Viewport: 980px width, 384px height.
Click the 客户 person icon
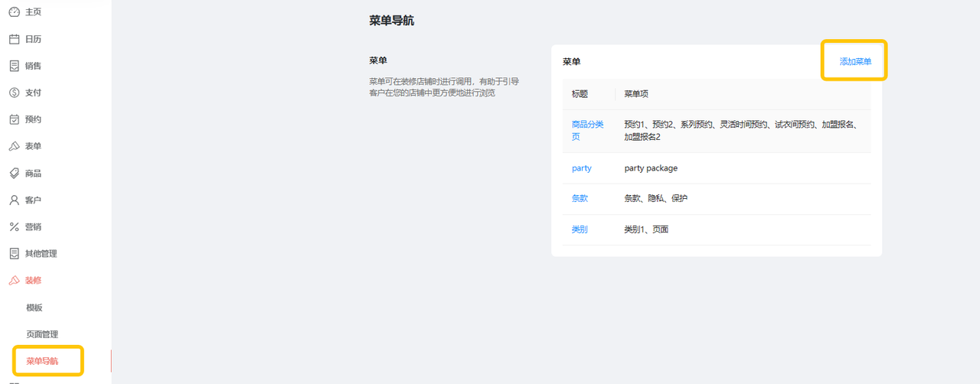pos(14,200)
